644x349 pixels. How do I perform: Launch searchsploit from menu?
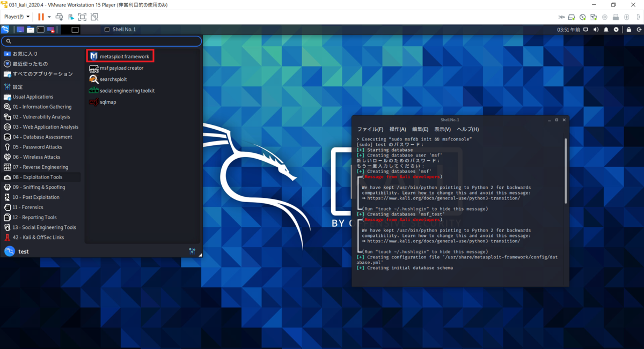point(109,79)
